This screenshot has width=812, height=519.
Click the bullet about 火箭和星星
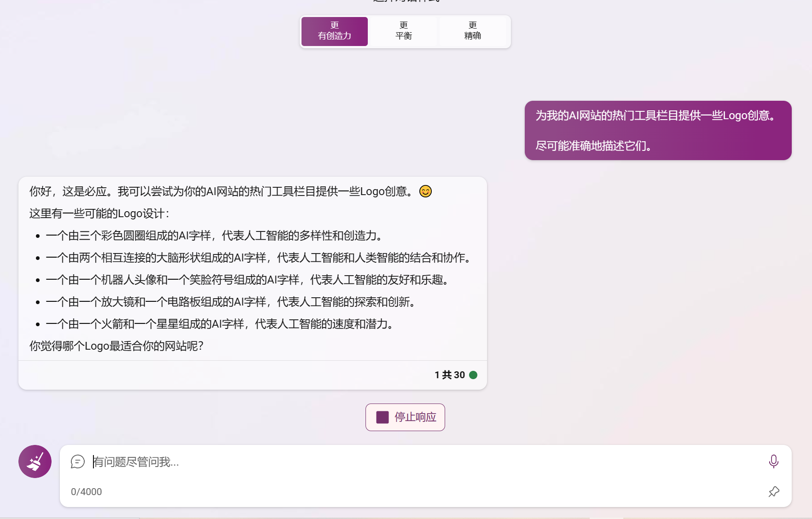(220, 324)
